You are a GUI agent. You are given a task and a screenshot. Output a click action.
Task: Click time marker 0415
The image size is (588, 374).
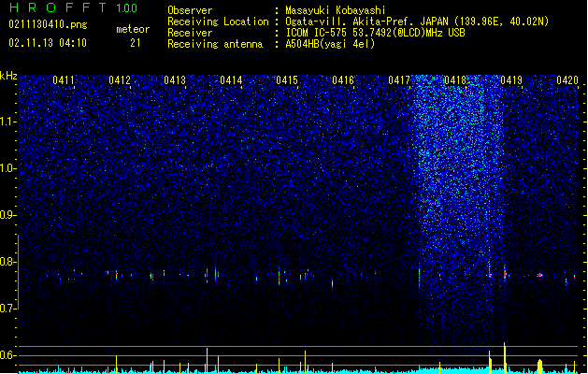pos(287,80)
